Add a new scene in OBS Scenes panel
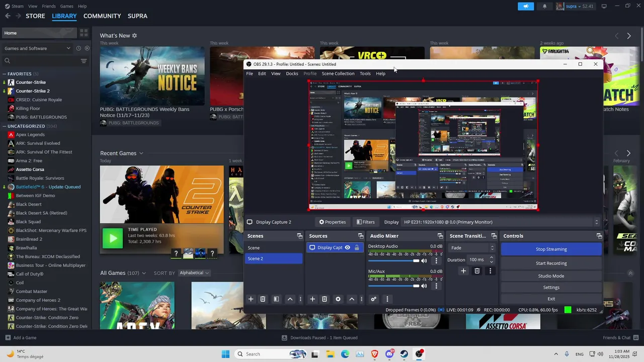The width and height of the screenshot is (644, 362). coord(251,299)
